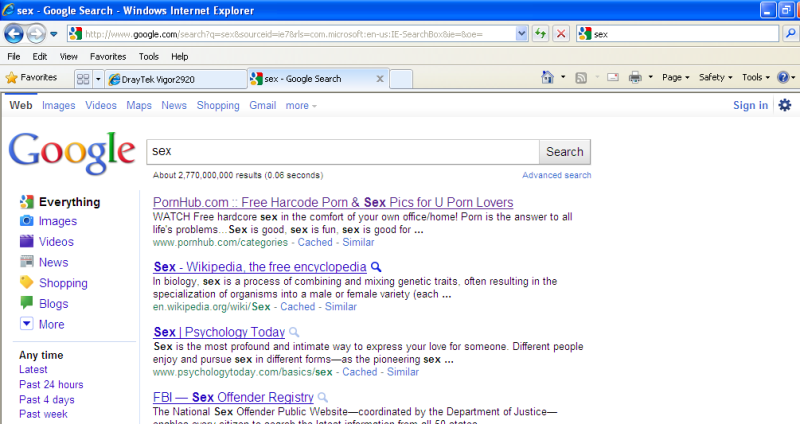Open the Wikipedia result title
This screenshot has height=424, width=800.
(260, 267)
